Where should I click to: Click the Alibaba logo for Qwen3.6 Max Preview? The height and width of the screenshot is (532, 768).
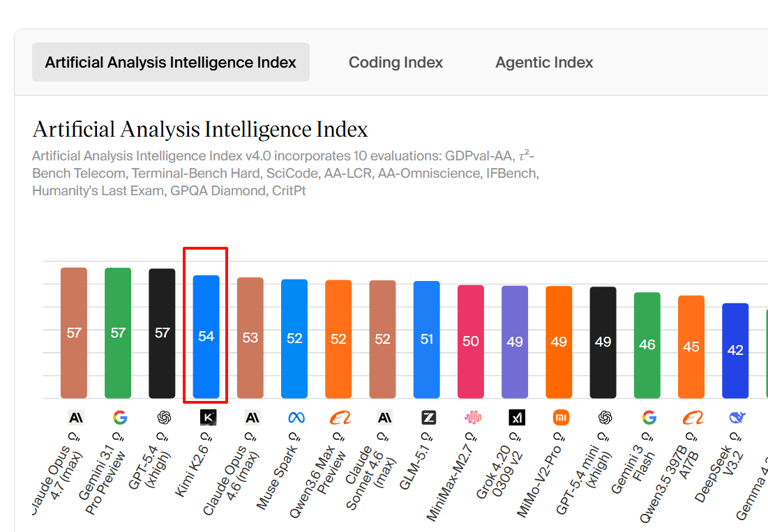coord(340,418)
